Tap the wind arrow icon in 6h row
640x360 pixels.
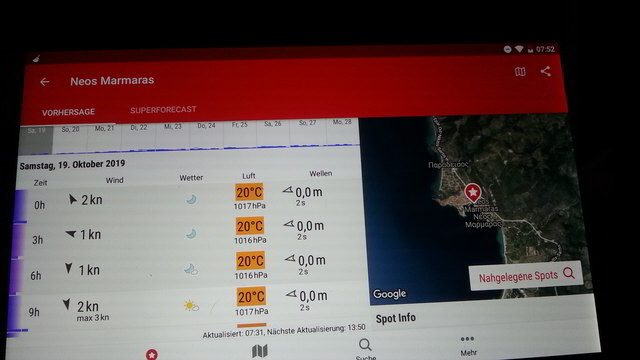tap(69, 268)
